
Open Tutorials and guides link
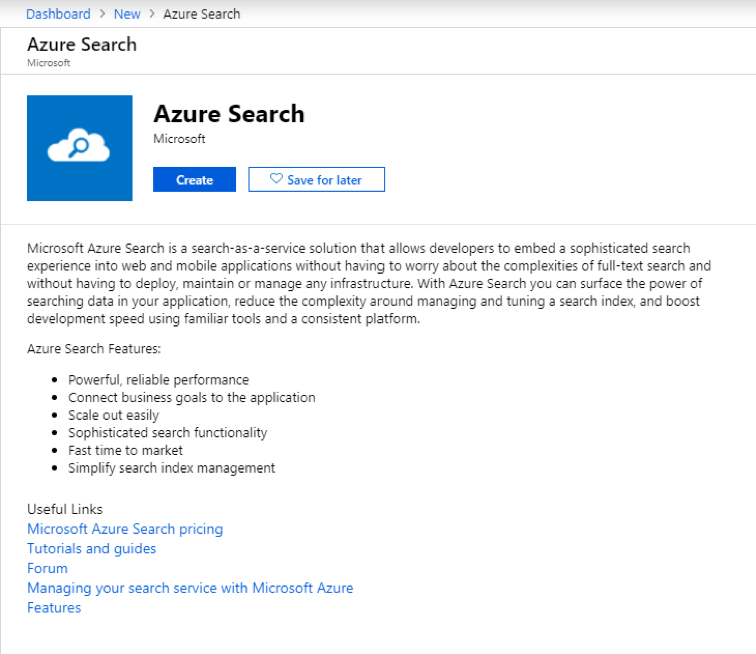tap(92, 549)
